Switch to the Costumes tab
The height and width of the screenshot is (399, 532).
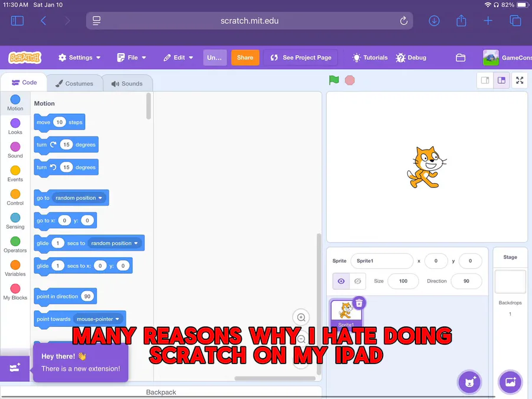tap(74, 83)
